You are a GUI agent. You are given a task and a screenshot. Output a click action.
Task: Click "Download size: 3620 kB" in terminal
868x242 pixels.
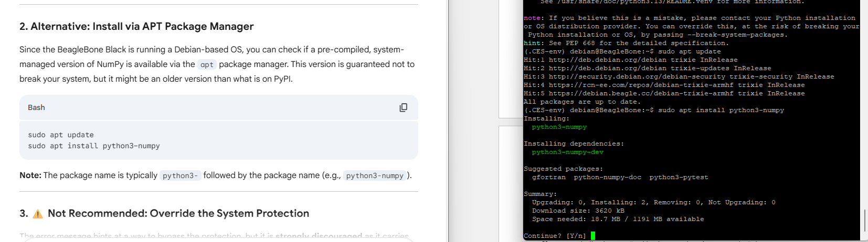coord(578,211)
